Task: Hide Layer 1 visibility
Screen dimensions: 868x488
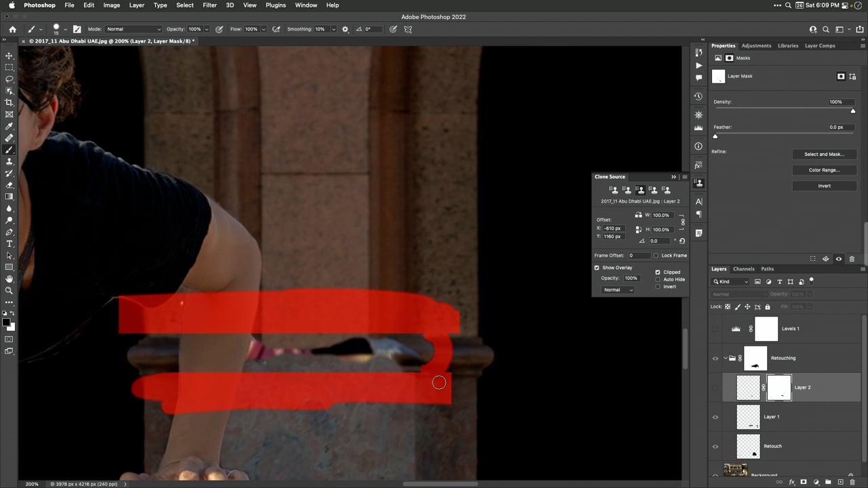Action: click(715, 417)
